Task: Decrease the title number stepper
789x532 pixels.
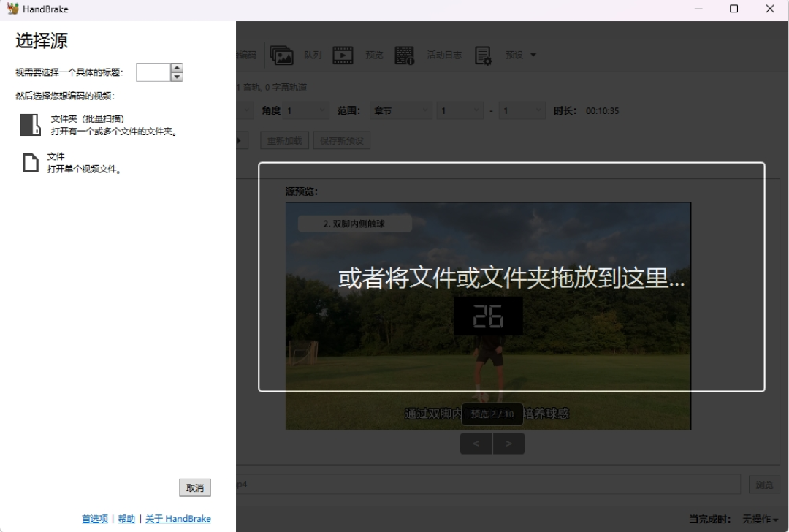Action: click(x=177, y=77)
